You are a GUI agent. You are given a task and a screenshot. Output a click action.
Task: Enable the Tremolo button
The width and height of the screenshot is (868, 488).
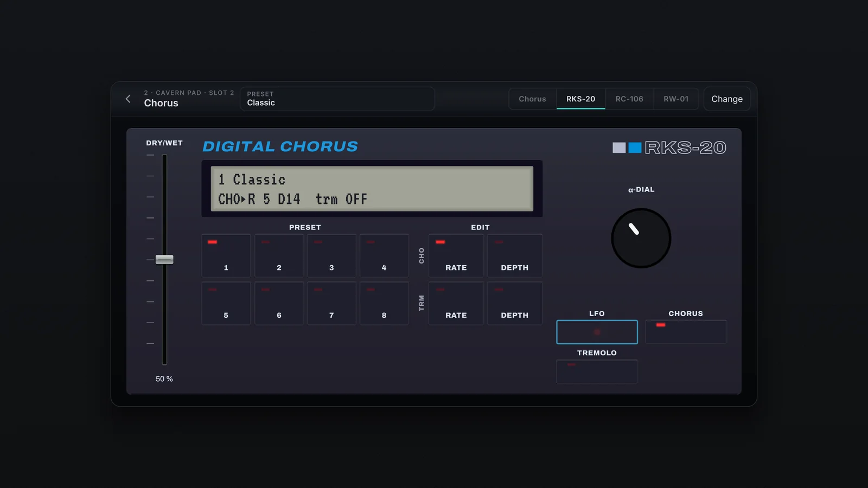tap(597, 371)
